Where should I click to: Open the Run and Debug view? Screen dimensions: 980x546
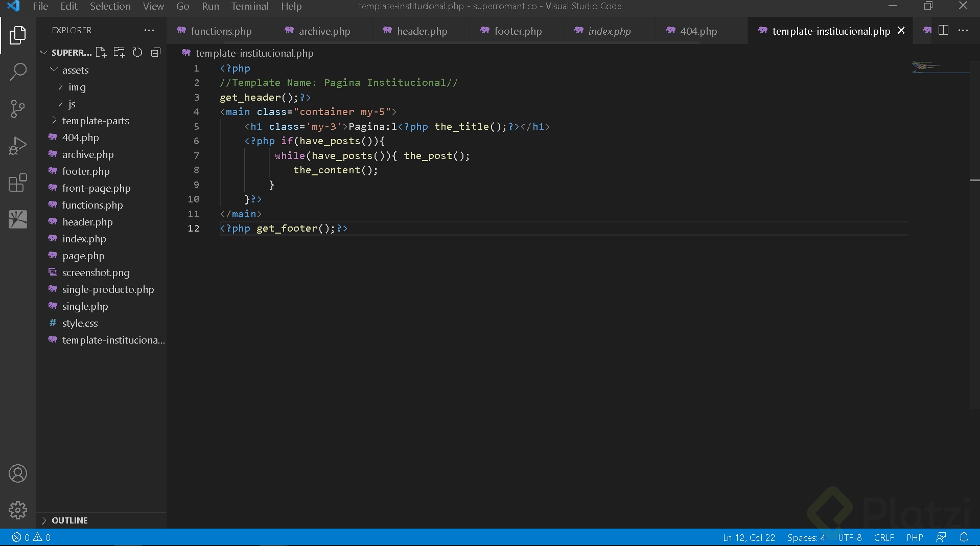pos(18,146)
